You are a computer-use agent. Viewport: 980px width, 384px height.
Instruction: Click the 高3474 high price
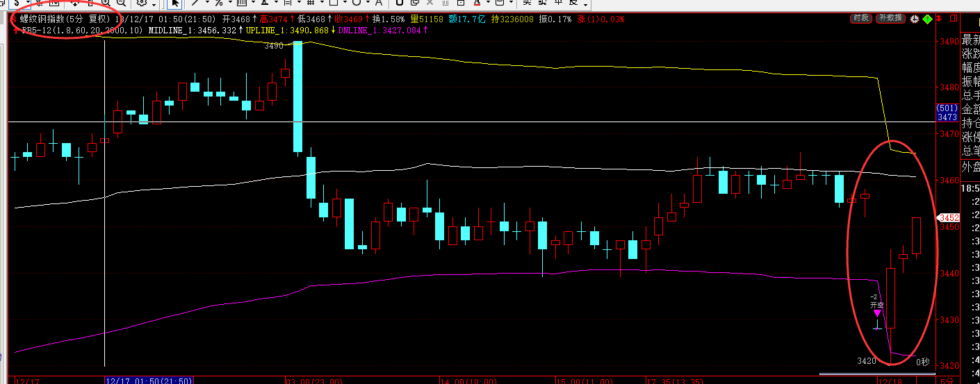click(273, 19)
